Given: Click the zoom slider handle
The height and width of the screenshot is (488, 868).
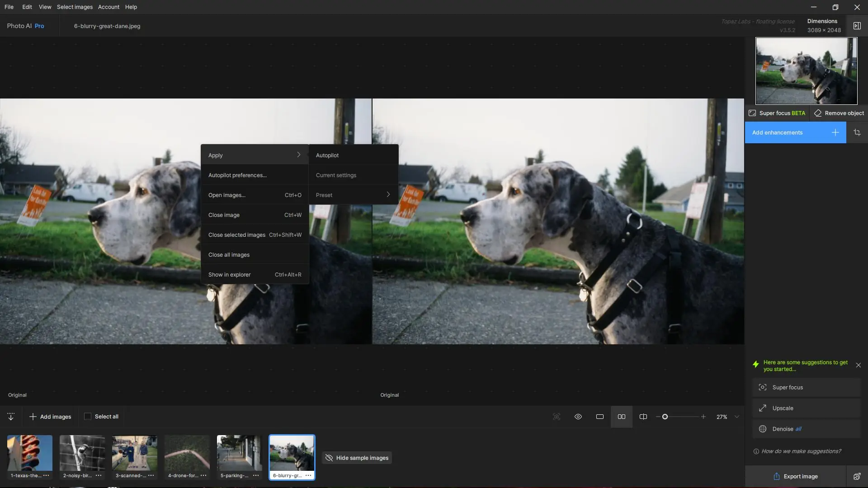Looking at the screenshot, I should [x=665, y=417].
